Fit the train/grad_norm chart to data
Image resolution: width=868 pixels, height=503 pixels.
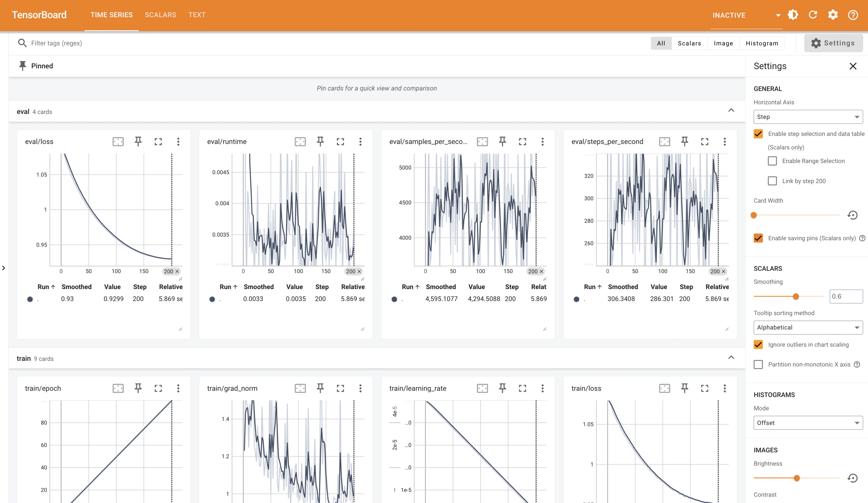pyautogui.click(x=300, y=388)
